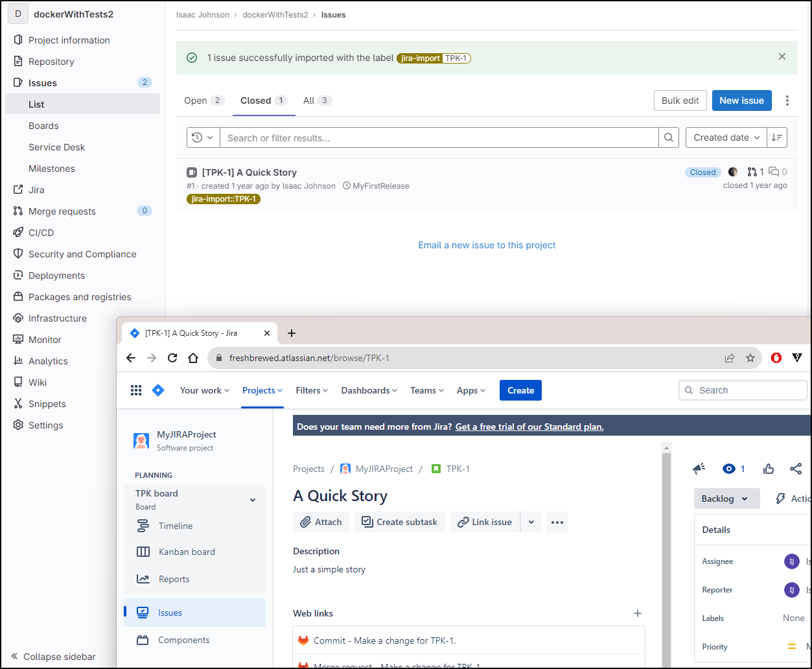The height and width of the screenshot is (669, 812).
Task: Open Merge requests in GitLab sidebar
Action: [x=82, y=211]
